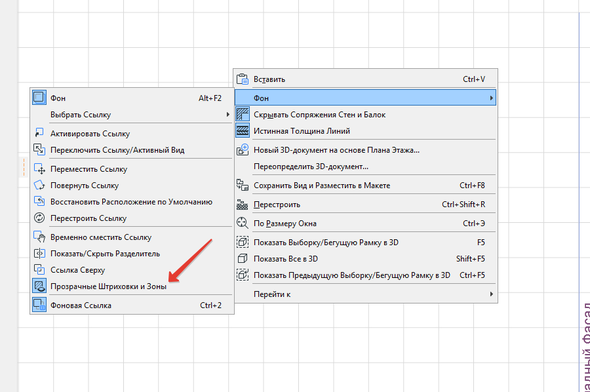
Task: Toggle Истинная Толщина Линий option
Action: tap(365, 131)
